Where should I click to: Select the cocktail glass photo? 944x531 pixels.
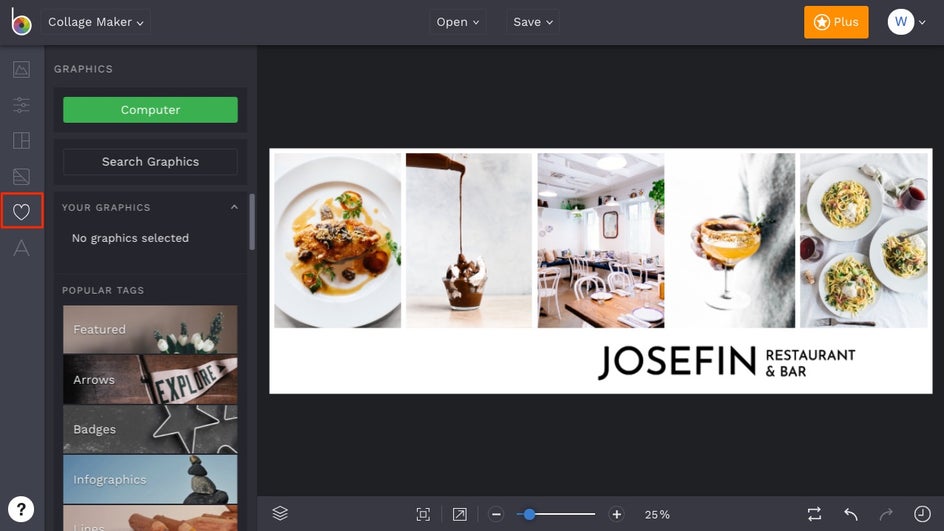pos(732,240)
